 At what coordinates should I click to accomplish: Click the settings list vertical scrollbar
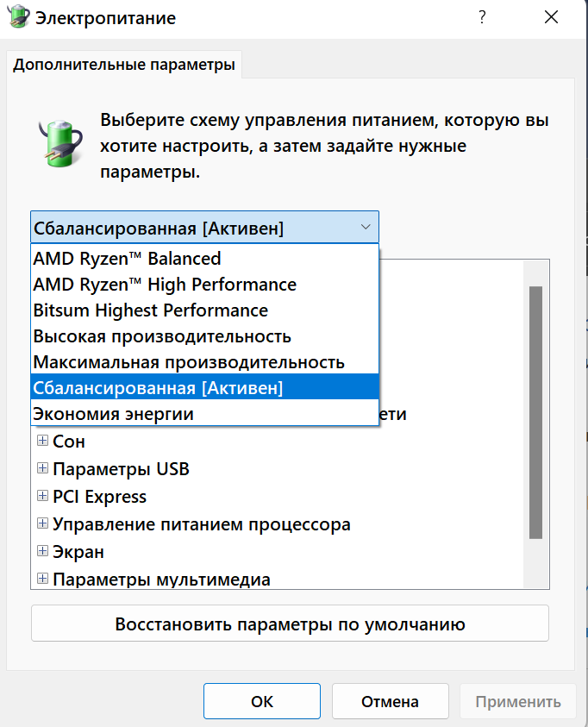(x=535, y=411)
